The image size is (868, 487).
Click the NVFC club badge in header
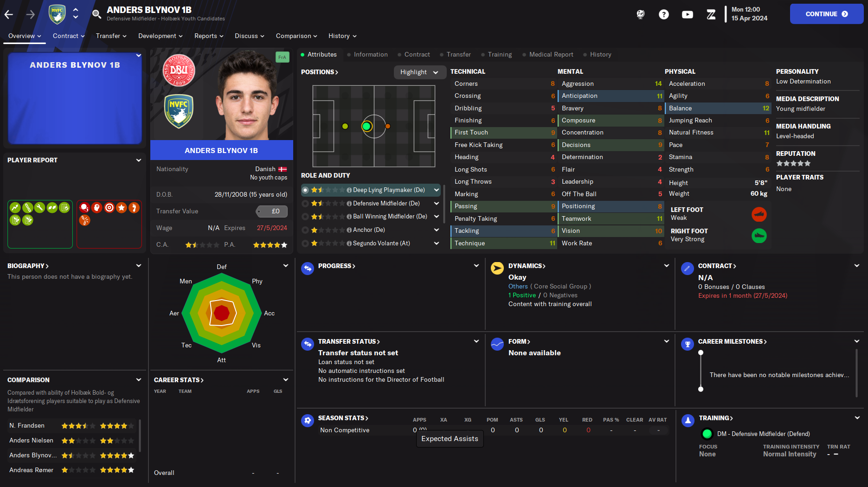tap(57, 14)
